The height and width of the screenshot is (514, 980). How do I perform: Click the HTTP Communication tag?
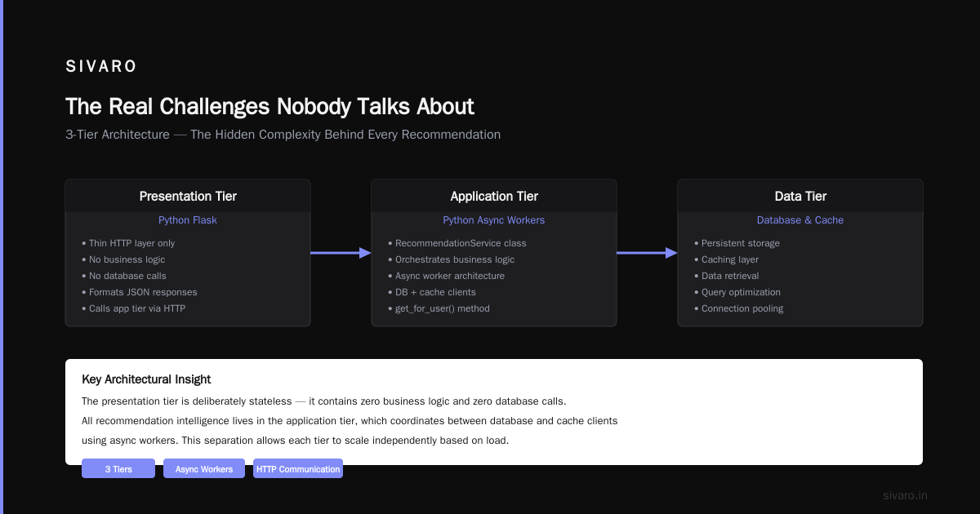(x=298, y=469)
